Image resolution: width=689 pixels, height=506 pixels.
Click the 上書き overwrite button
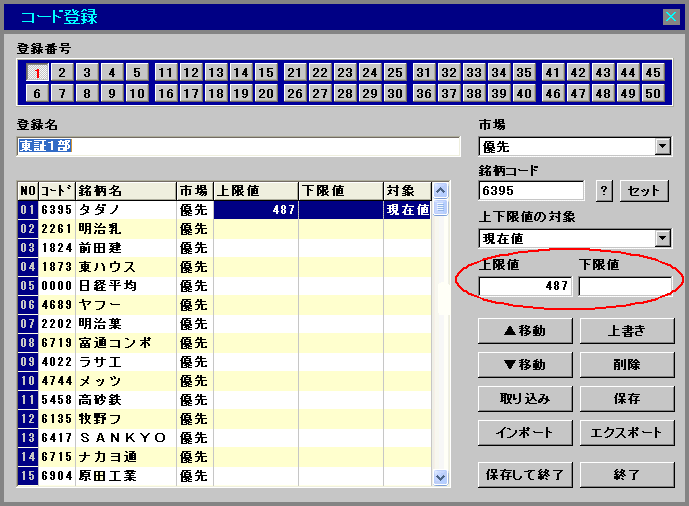pos(627,331)
